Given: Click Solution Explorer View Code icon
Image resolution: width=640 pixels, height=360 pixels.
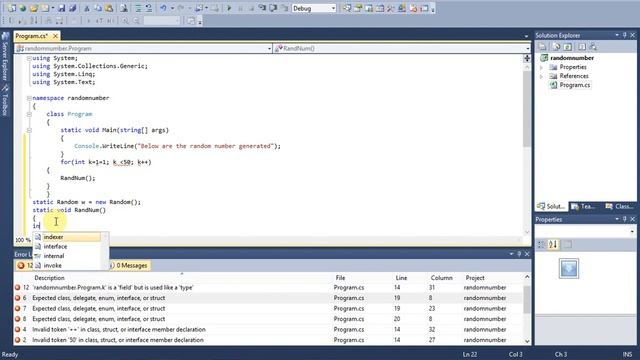Looking at the screenshot, I should coord(582,47).
